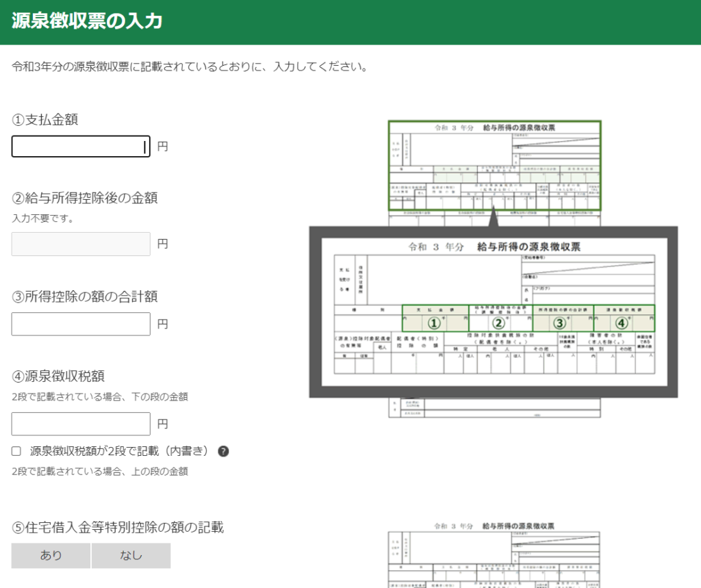The height and width of the screenshot is (588, 701).
Task: Click the lower 源泉徴収票 thumbnail image
Action: click(494, 554)
